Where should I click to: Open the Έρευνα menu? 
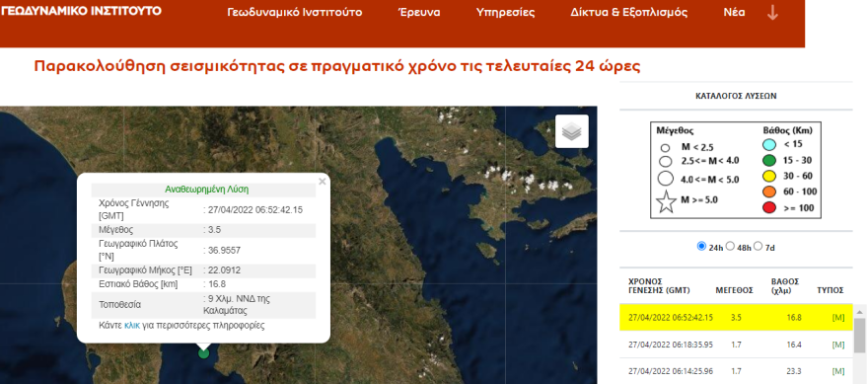(419, 12)
